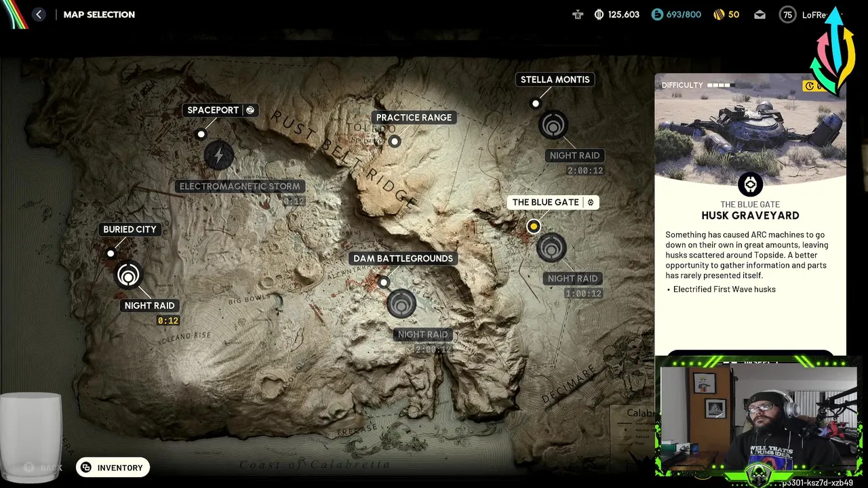Click the ELECTROMAGNETIC STORM condition label
Image resolution: width=868 pixels, height=488 pixels.
tap(239, 186)
